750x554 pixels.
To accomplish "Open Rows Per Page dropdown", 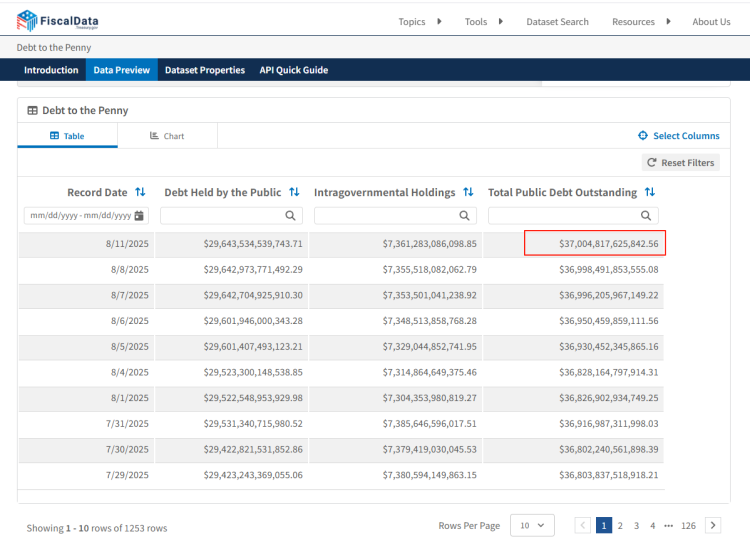I will 531,525.
